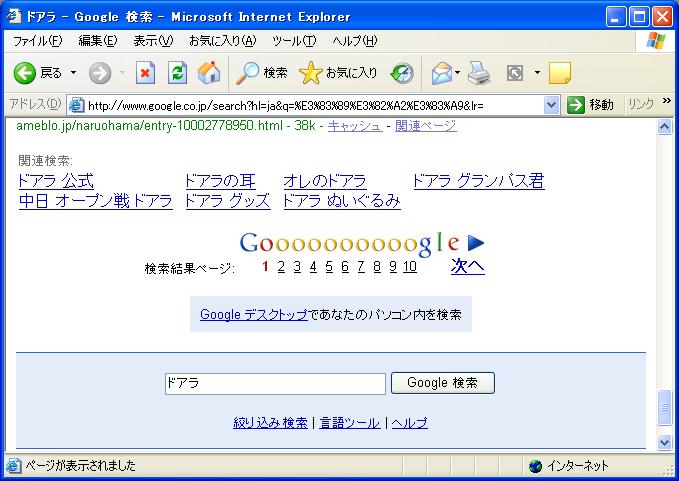Screen dimensions: 679x481
Task: Click the mail envelope toolbar icon
Action: pos(441,73)
